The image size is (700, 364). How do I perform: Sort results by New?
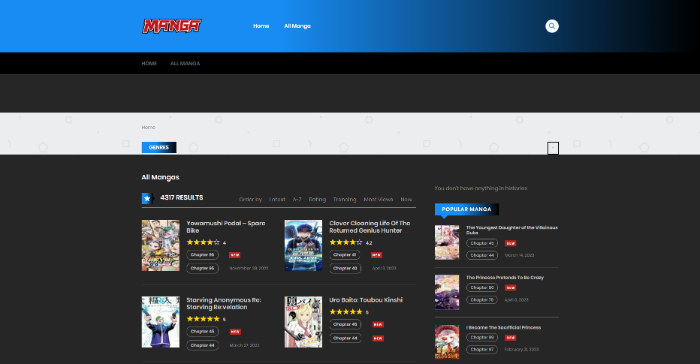[406, 199]
